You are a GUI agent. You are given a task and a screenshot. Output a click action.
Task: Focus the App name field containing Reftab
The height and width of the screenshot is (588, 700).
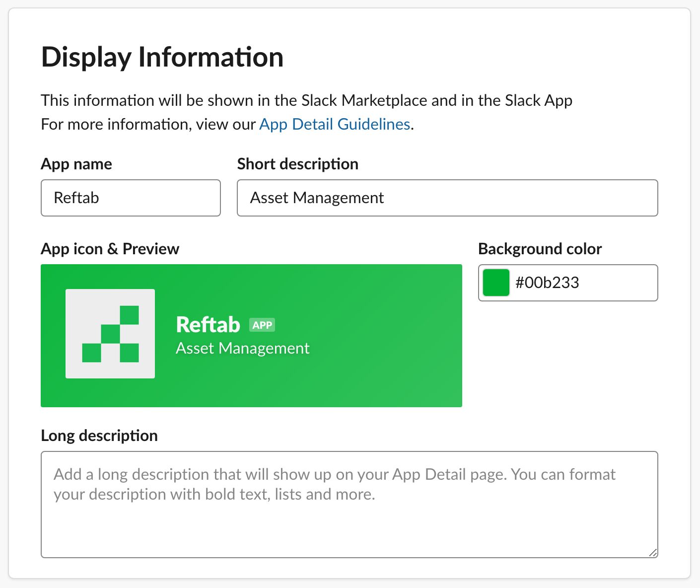[131, 198]
